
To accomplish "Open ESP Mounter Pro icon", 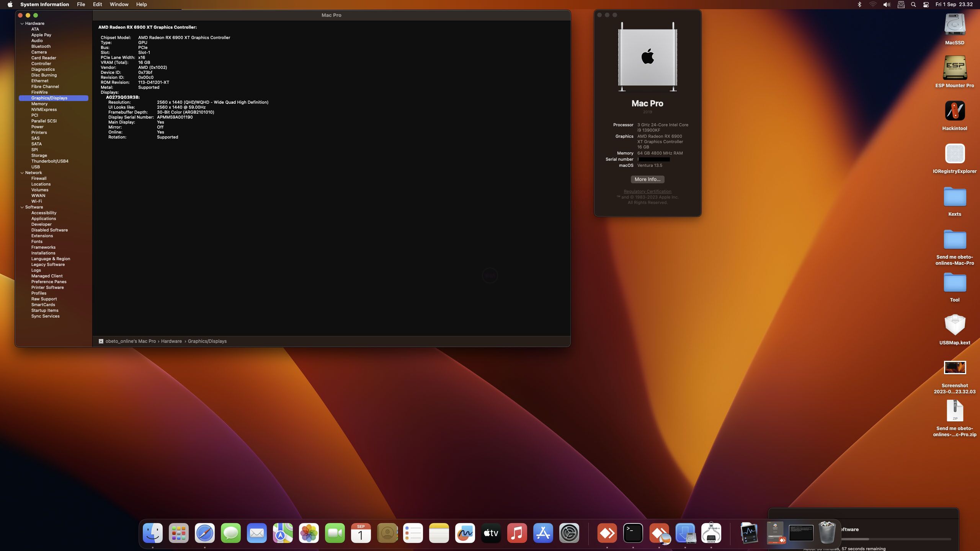I will click(954, 68).
